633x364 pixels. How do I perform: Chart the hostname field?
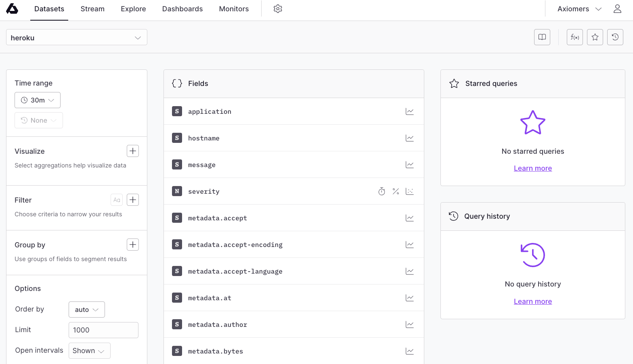[410, 138]
